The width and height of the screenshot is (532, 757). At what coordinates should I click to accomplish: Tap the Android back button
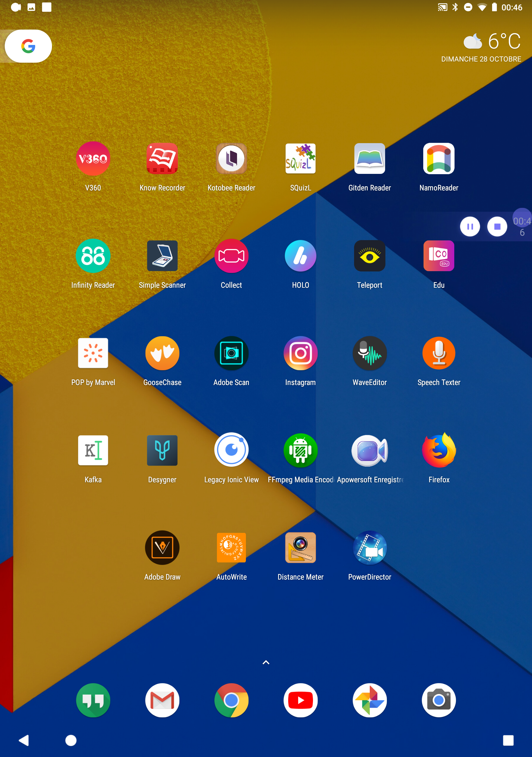[24, 740]
